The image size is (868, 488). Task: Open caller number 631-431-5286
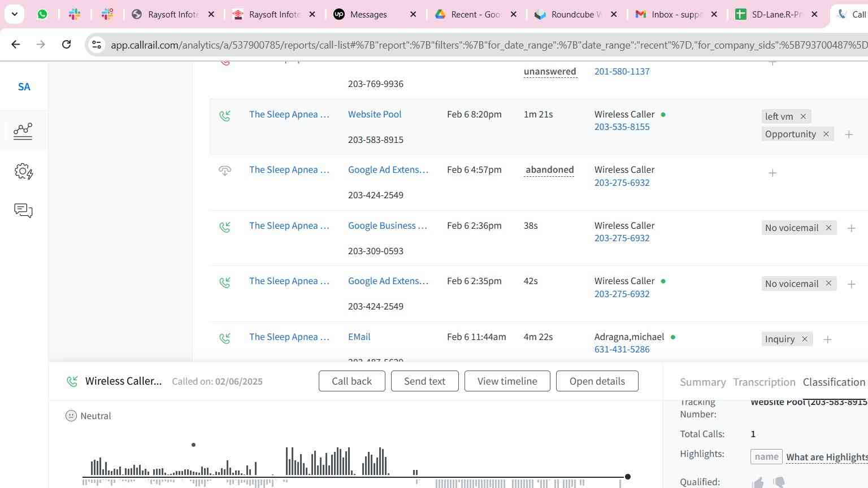click(x=622, y=349)
